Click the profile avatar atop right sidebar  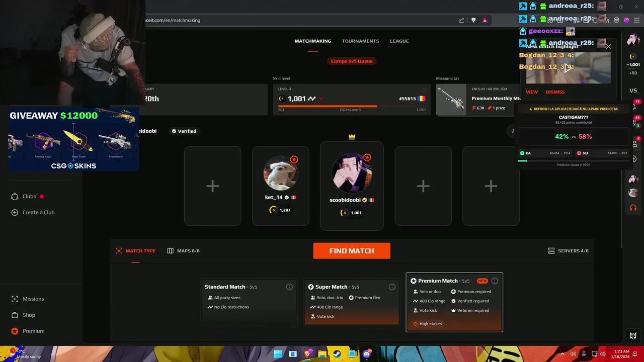(x=633, y=40)
